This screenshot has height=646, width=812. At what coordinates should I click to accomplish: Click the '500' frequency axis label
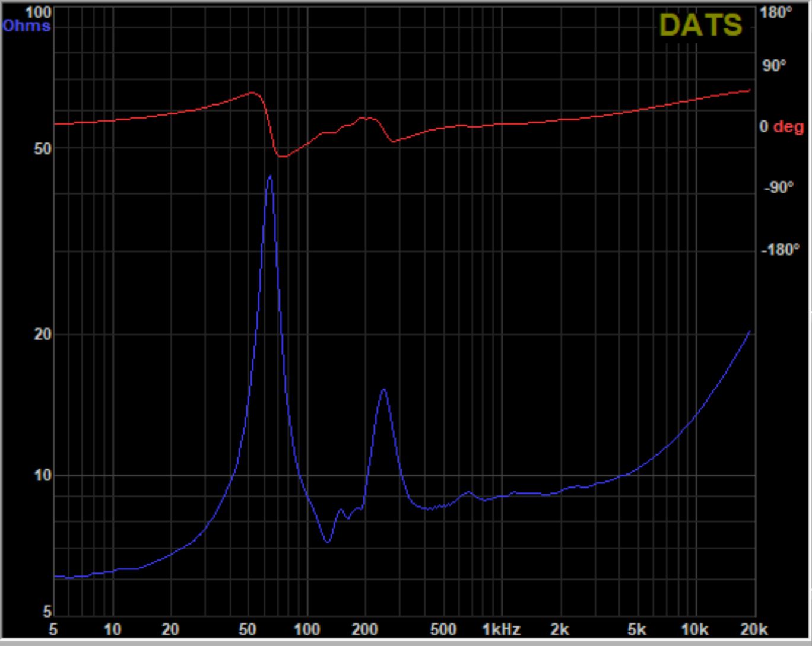443,629
